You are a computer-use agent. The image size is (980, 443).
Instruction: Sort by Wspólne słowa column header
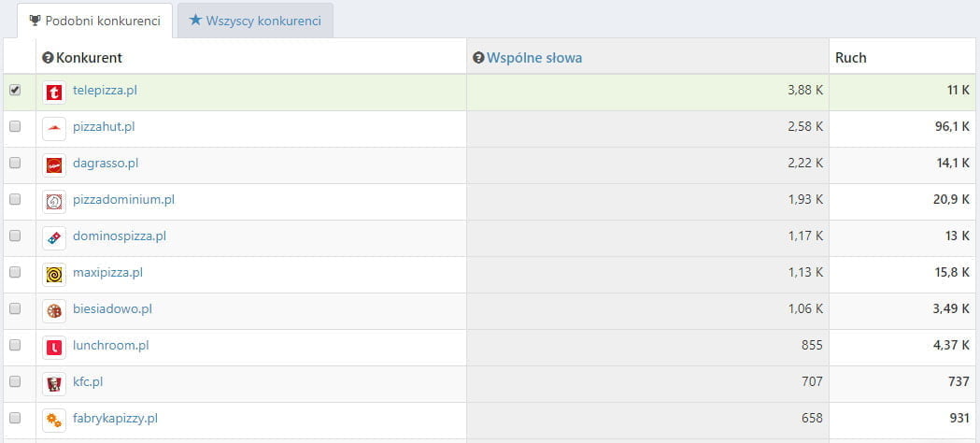tap(533, 58)
